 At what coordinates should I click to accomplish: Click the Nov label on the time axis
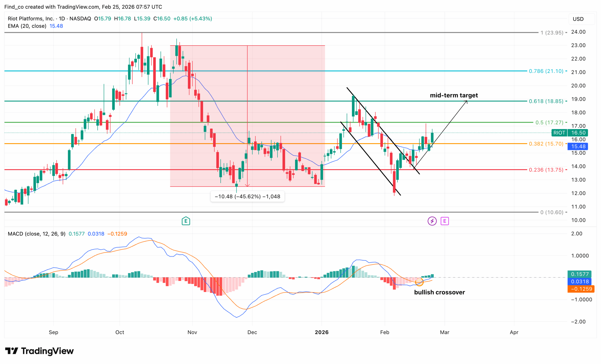[192, 332]
